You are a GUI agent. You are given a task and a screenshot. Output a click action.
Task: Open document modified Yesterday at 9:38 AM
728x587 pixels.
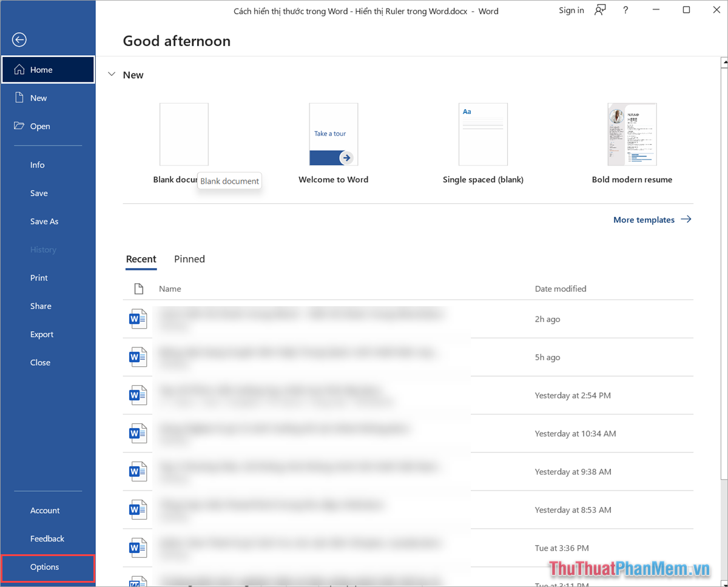point(408,472)
